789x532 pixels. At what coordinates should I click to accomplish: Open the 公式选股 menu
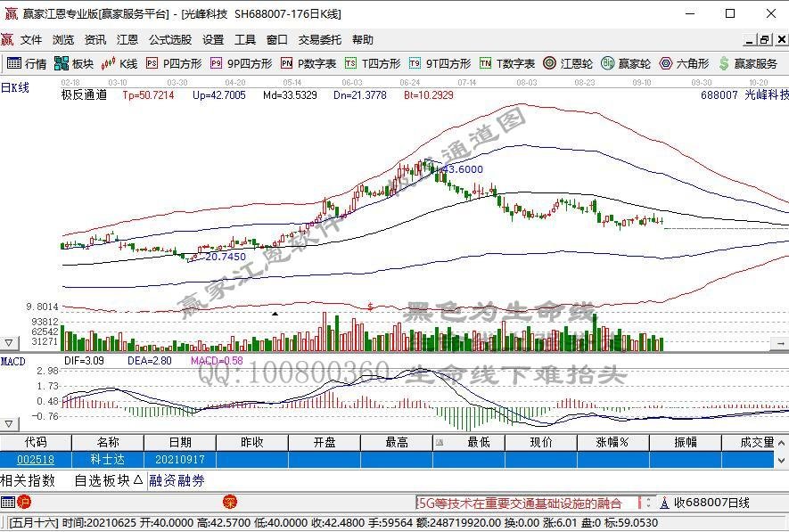[x=170, y=40]
